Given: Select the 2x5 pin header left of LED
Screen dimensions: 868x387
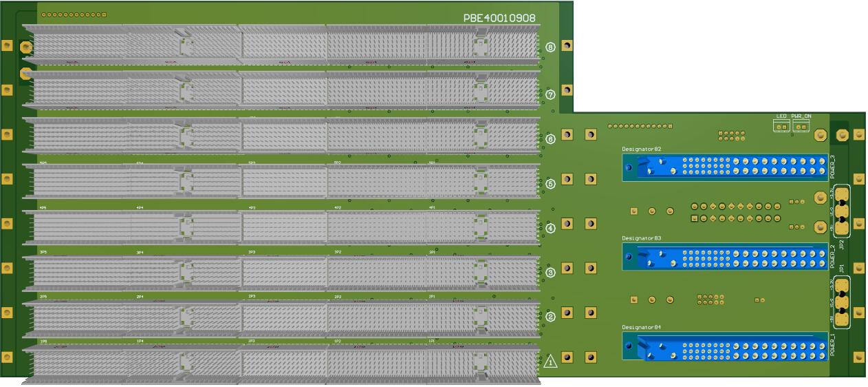Looking at the screenshot, I should tap(732, 134).
